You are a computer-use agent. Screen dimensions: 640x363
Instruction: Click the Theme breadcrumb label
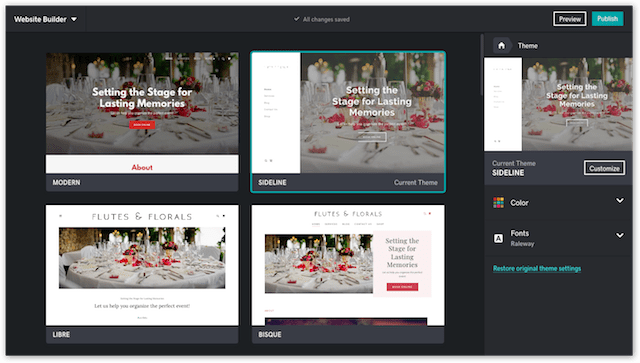527,46
